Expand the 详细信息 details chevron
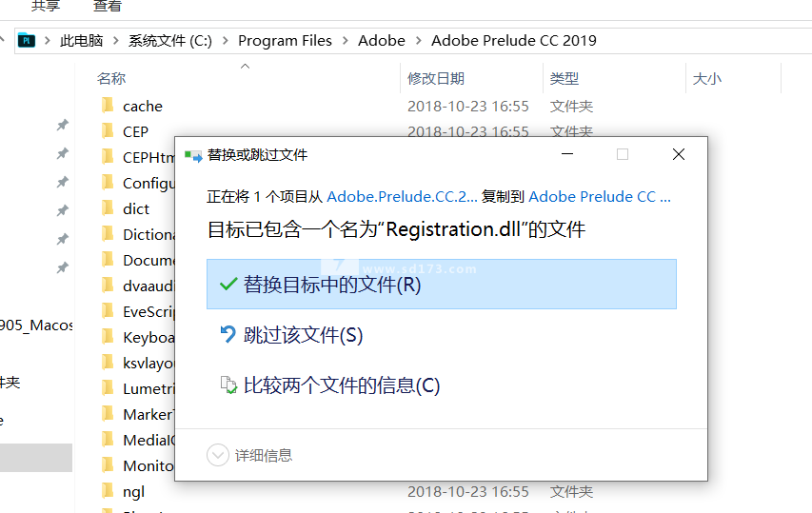Image resolution: width=812 pixels, height=513 pixels. [x=218, y=455]
